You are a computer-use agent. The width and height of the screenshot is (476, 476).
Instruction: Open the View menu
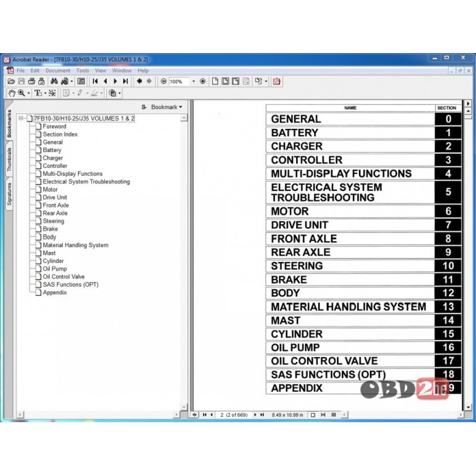[x=101, y=71]
